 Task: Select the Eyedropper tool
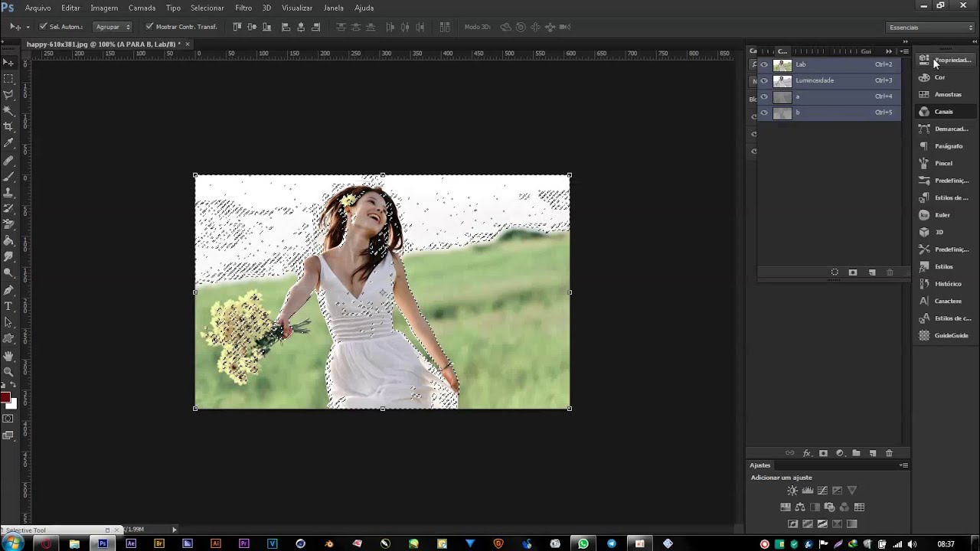(8, 142)
